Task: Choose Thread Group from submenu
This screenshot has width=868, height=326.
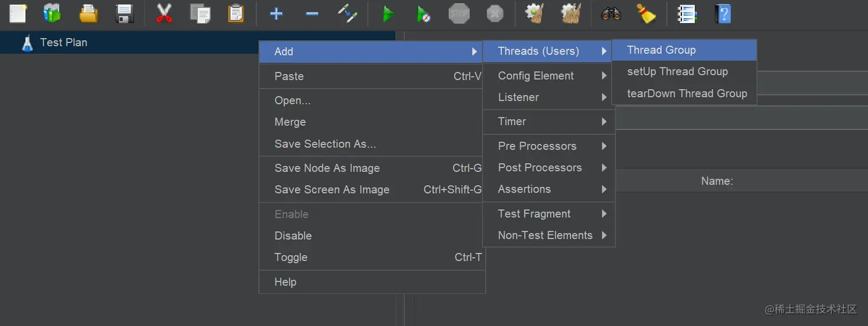Action: pos(661,50)
